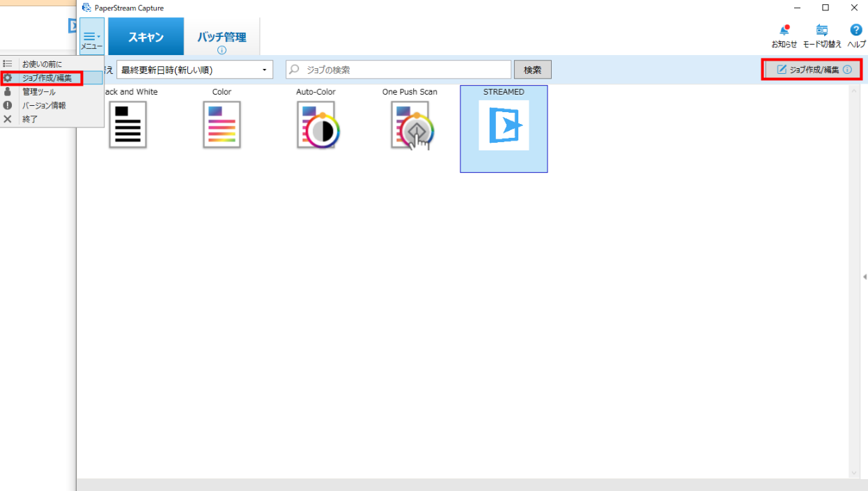Click the scroll down arrow of job list
This screenshot has width=868, height=491.
pos(855,473)
